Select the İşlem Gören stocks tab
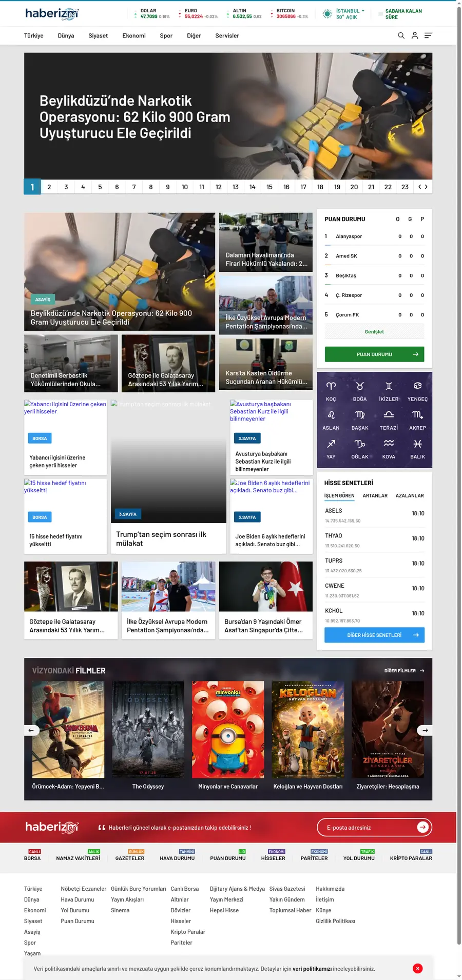 click(339, 496)
